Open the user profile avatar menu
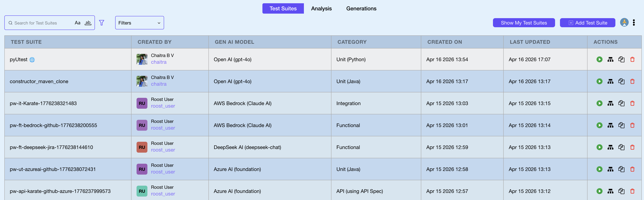The image size is (644, 200). [624, 23]
